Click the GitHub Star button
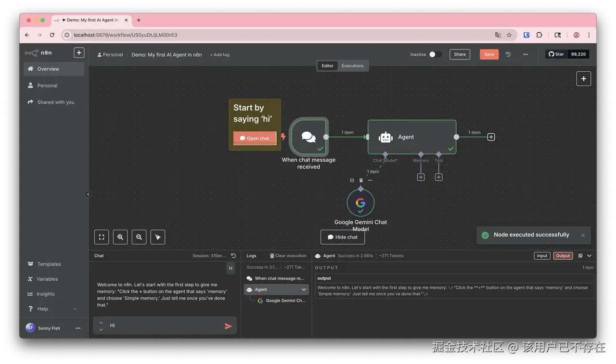Viewport: 616px width, 364px height. [x=556, y=54]
